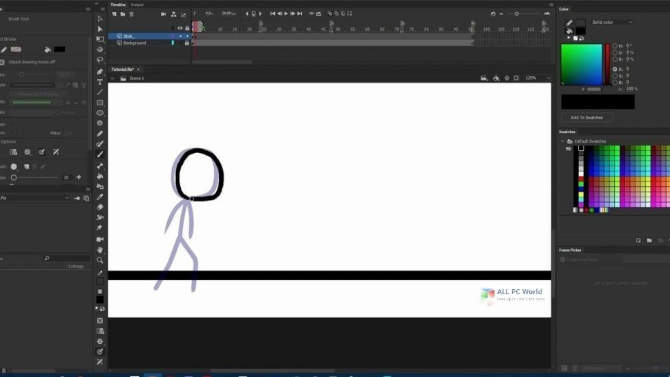Select the Hand tool
The width and height of the screenshot is (670, 377).
pyautogui.click(x=100, y=250)
